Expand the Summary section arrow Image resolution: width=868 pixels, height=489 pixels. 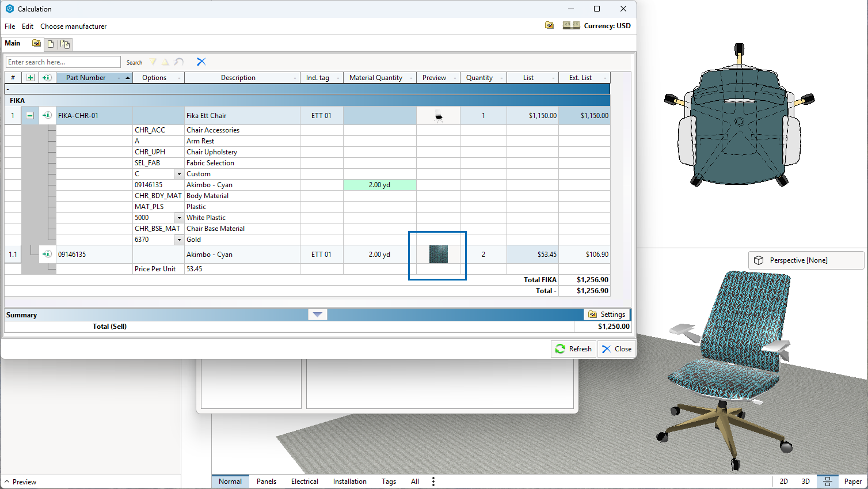(317, 314)
